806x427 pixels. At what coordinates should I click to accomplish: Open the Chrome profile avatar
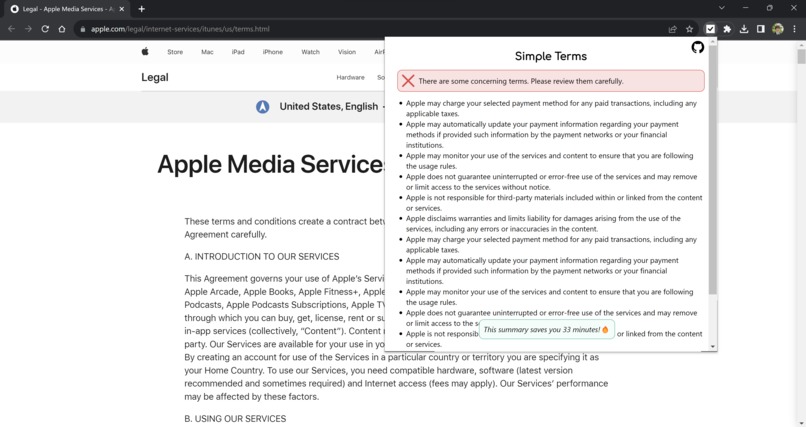coord(778,29)
